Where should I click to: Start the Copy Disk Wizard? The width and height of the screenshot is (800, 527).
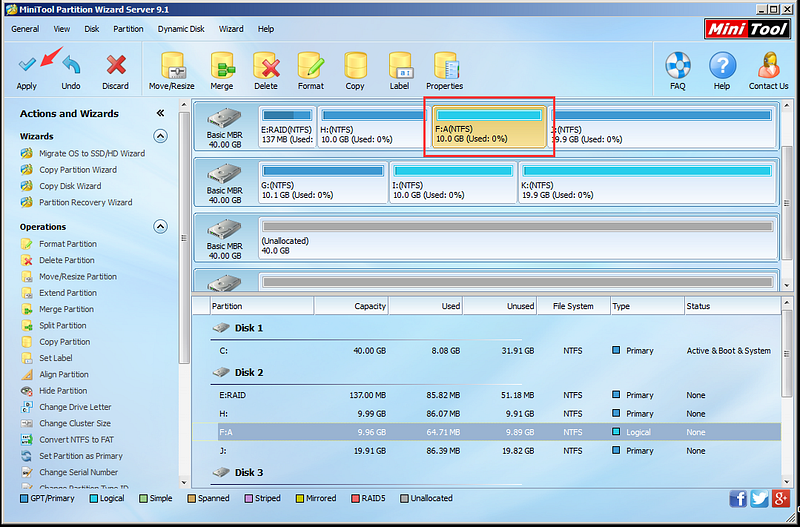(61, 186)
